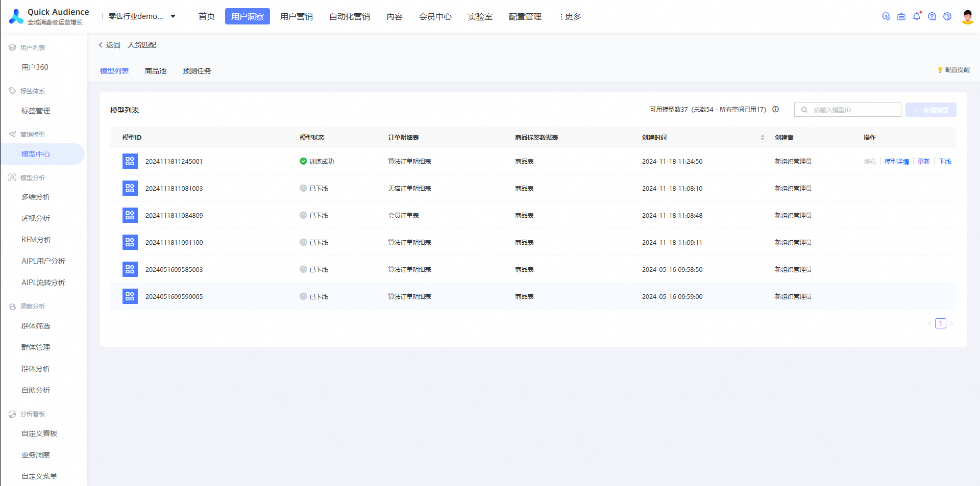The width and height of the screenshot is (980, 486).
Task: Sort by 创建时间 column arrows
Action: point(763,138)
